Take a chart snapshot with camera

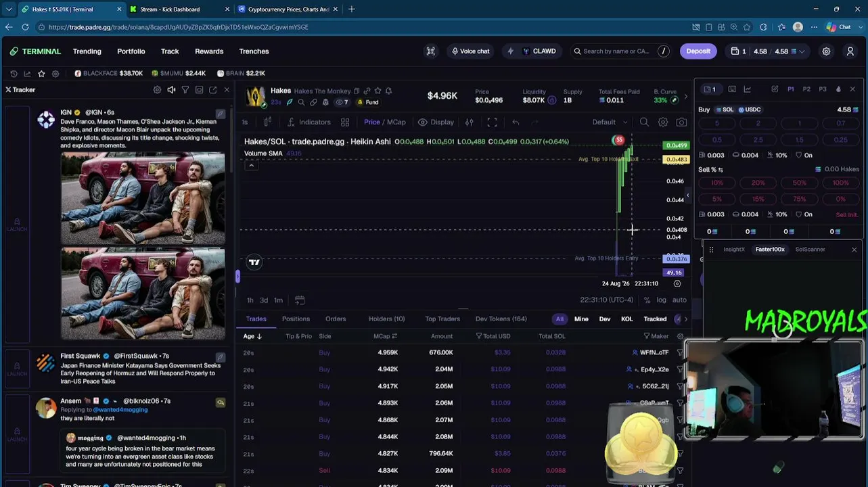(681, 122)
